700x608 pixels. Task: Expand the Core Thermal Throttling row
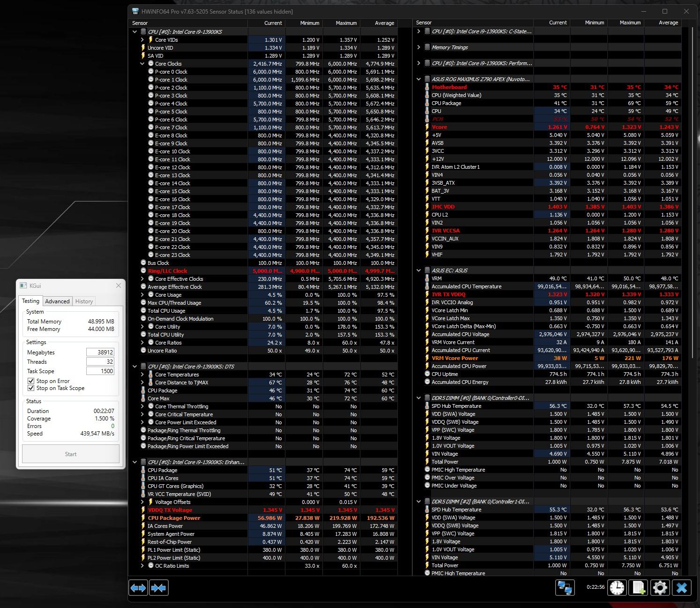[x=142, y=406]
